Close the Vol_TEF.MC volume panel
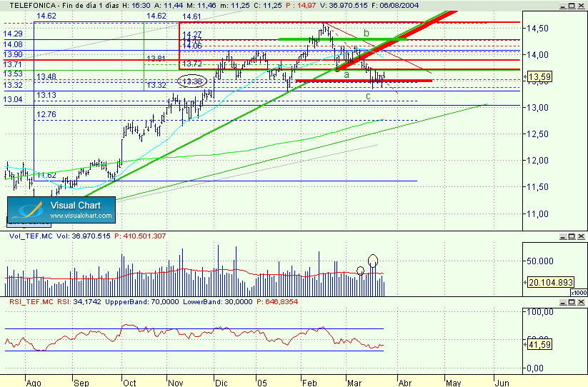Image resolution: width=588 pixels, height=387 pixels. (x=581, y=236)
